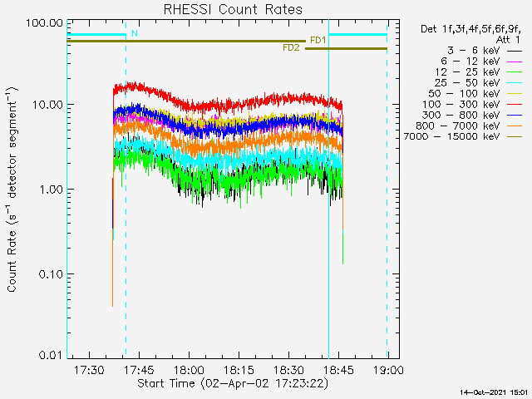Click the '10.00' y-axis tick label

tap(48, 105)
